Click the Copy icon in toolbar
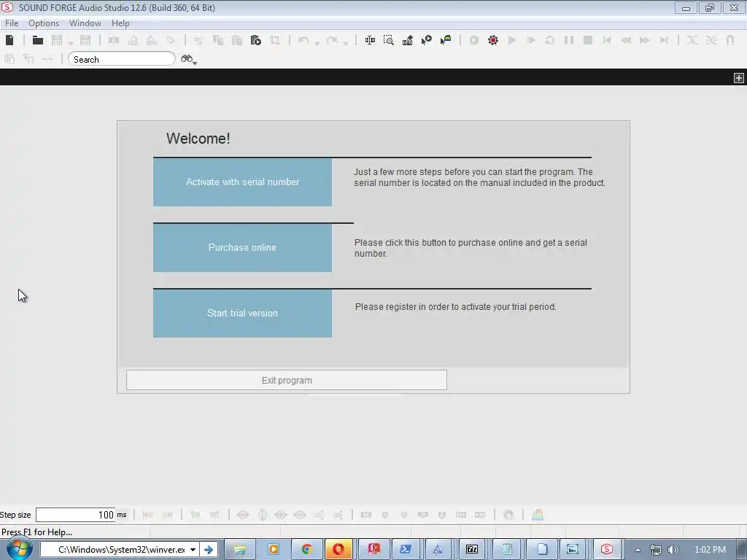Screen dimensions: 747x560 [217, 40]
